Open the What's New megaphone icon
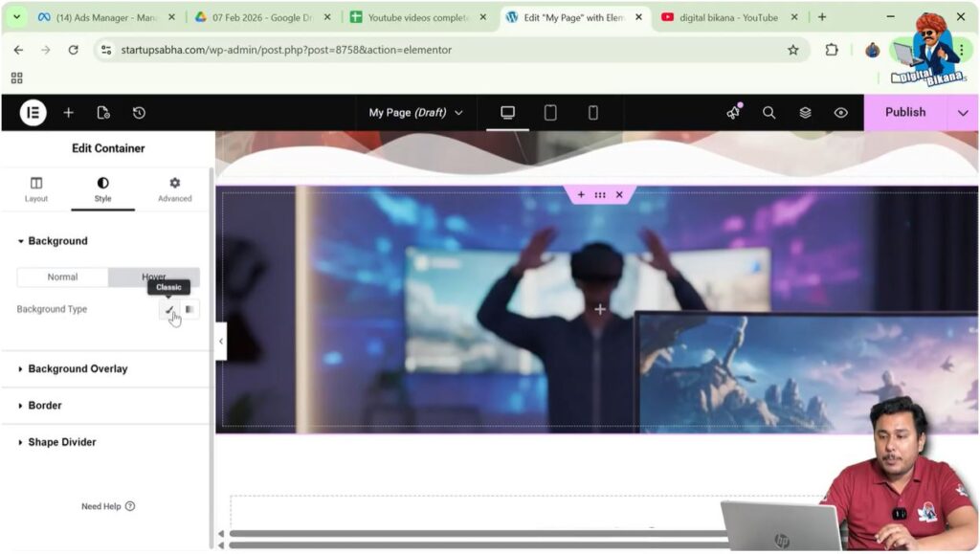This screenshot has width=980, height=554. 733,112
